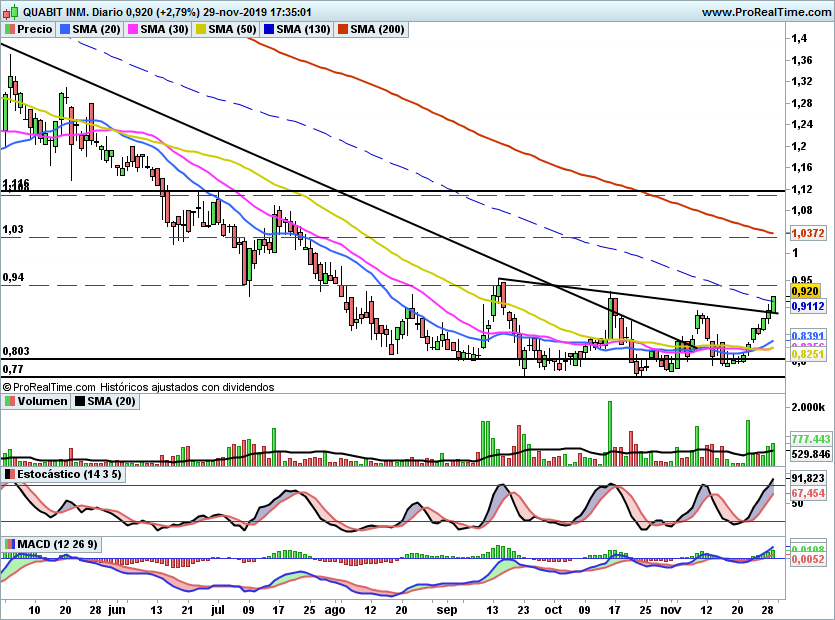Click the red SMA (200) color swatch
This screenshot has width=835, height=620.
[342, 29]
